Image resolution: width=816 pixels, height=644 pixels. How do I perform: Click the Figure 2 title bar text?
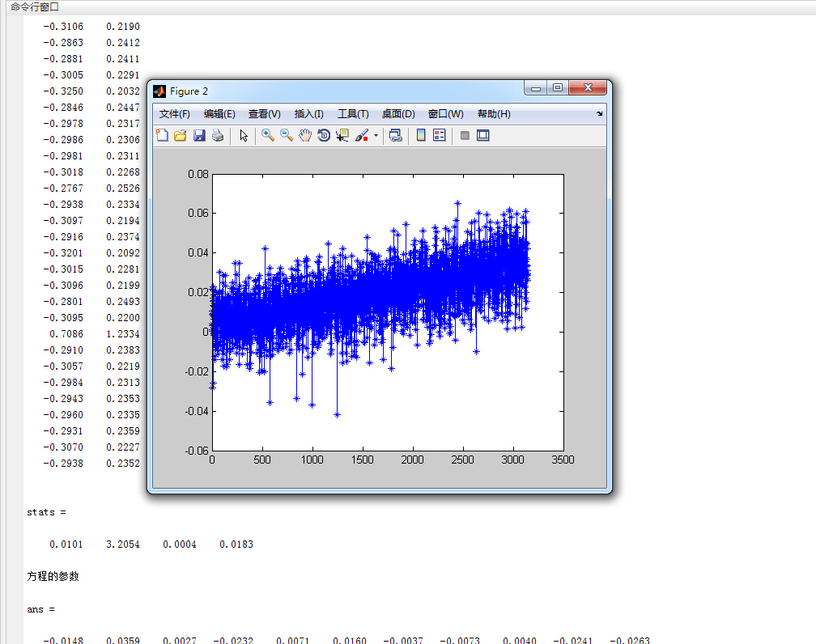[189, 91]
